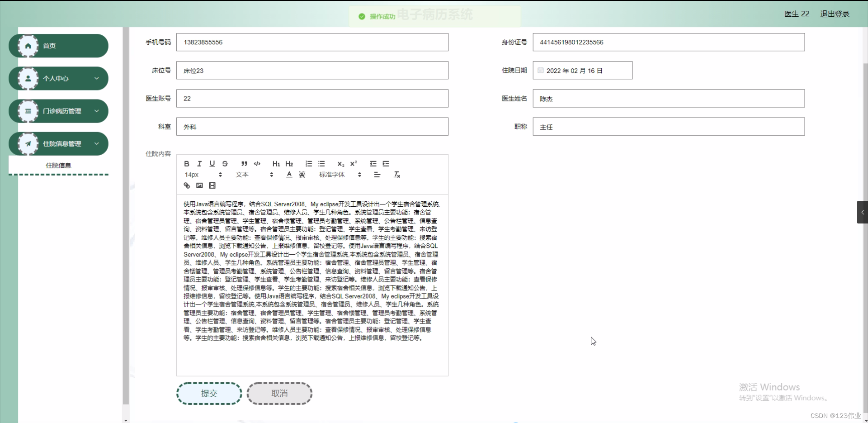This screenshot has height=423, width=868.
Task: Create an ordered numbered list
Action: tap(309, 164)
